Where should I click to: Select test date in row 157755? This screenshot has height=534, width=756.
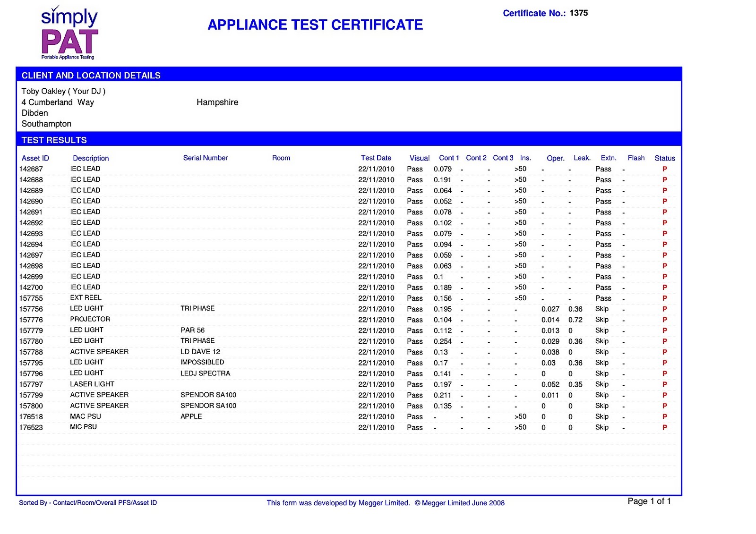pos(376,298)
